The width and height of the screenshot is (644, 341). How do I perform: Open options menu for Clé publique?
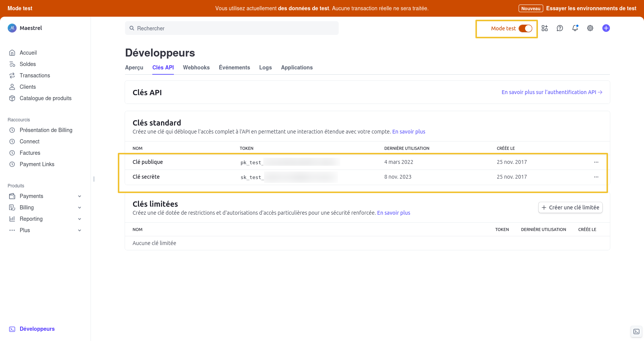pyautogui.click(x=596, y=162)
